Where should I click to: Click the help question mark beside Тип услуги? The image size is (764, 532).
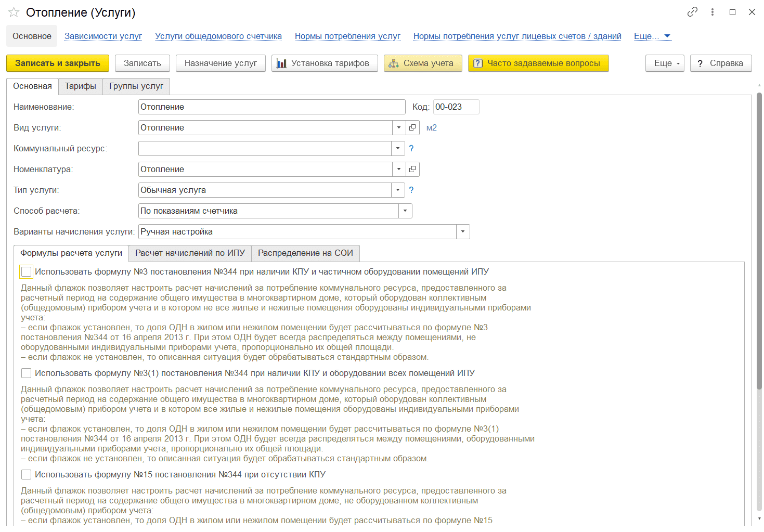point(411,190)
